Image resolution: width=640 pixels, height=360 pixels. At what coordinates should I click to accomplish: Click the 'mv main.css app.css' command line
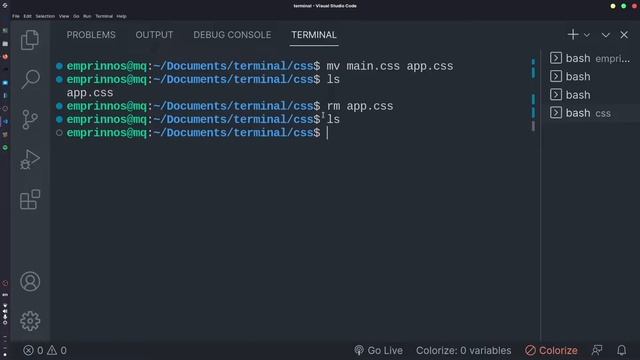(390, 66)
